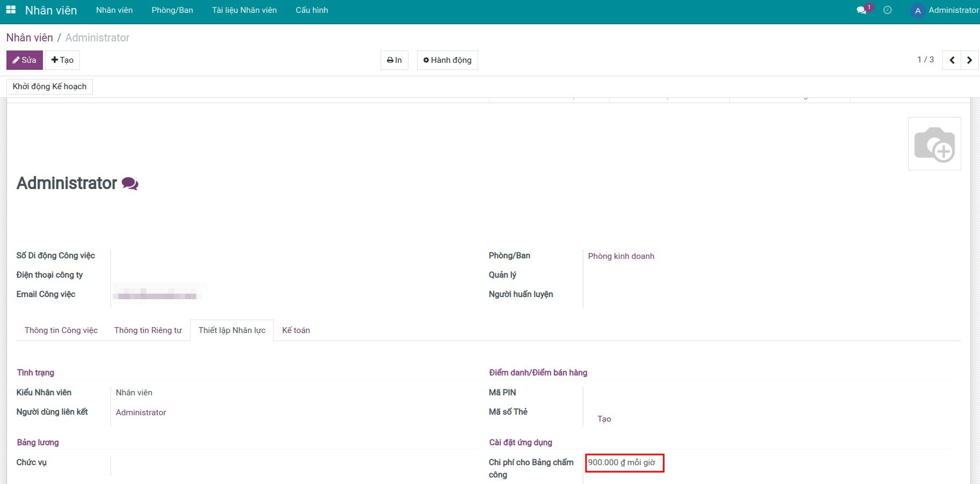980x484 pixels.
Task: Open the Thông tin Riêng tư tab
Action: [x=148, y=330]
